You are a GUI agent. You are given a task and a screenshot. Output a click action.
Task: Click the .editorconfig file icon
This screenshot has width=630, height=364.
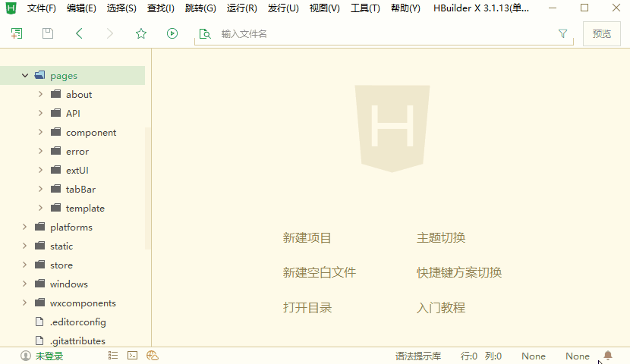coord(39,322)
